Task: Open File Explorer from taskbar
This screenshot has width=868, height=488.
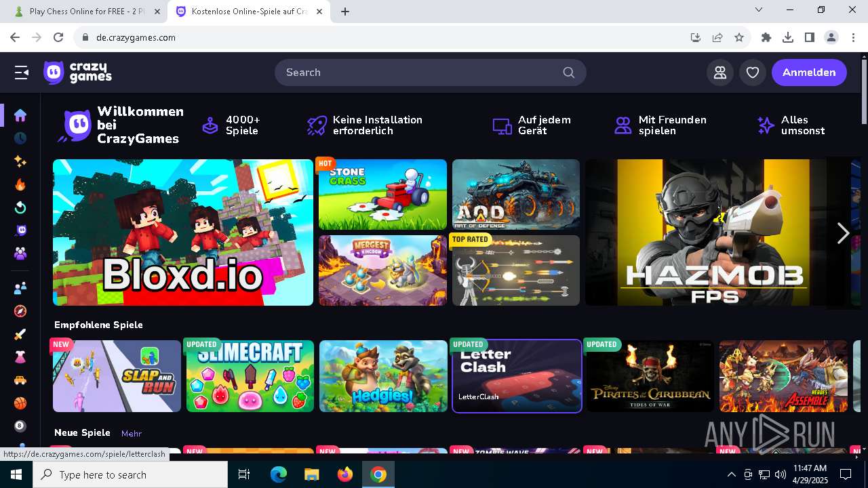Action: click(x=311, y=474)
